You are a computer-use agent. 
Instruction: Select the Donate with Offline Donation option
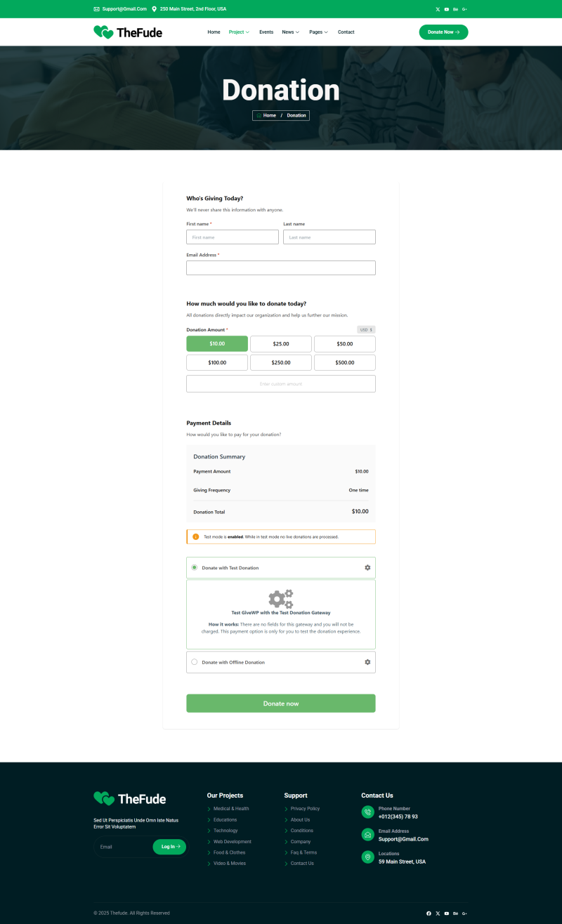click(x=194, y=661)
